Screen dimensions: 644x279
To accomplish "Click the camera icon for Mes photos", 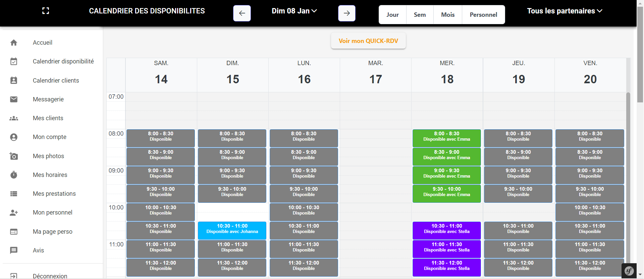I will [14, 156].
